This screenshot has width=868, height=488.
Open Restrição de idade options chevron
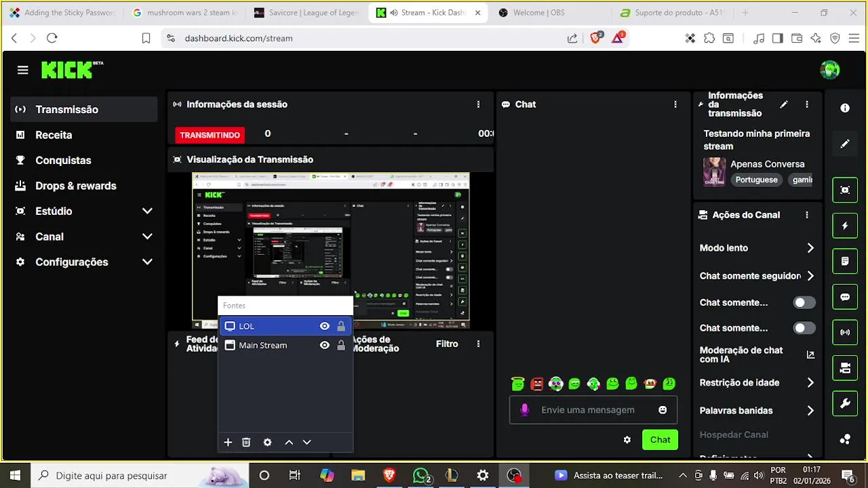point(810,383)
